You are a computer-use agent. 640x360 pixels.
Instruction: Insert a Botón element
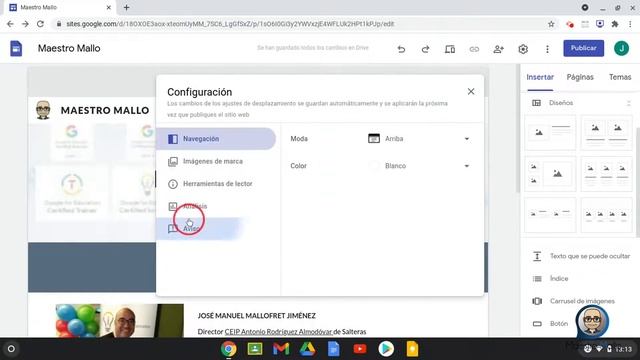(x=551, y=324)
